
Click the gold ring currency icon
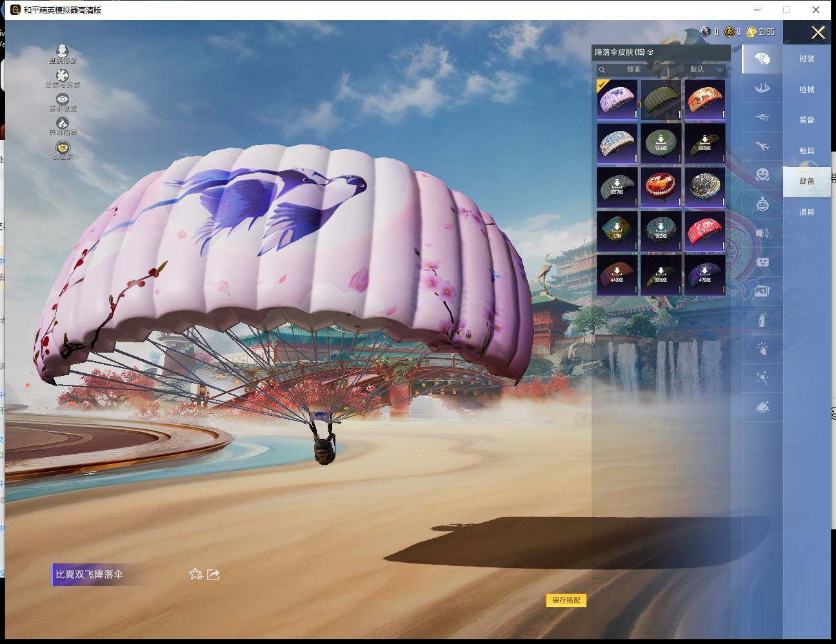point(729,32)
